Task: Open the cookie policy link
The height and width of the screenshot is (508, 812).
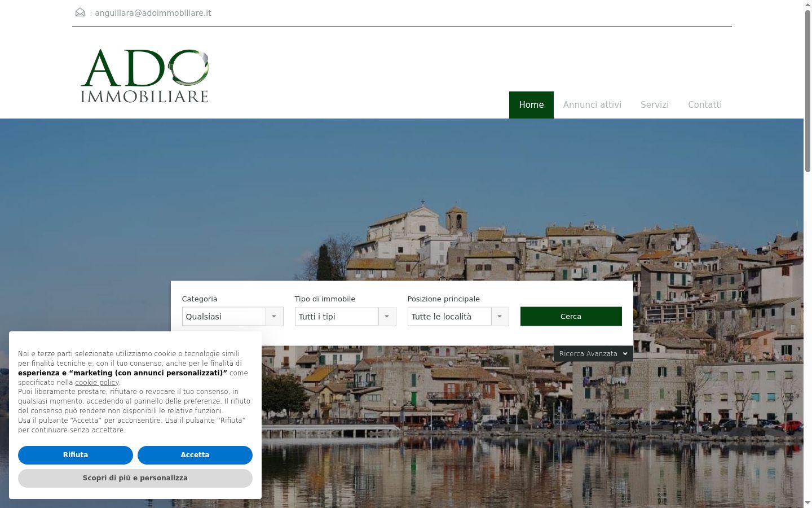Action: point(97,383)
